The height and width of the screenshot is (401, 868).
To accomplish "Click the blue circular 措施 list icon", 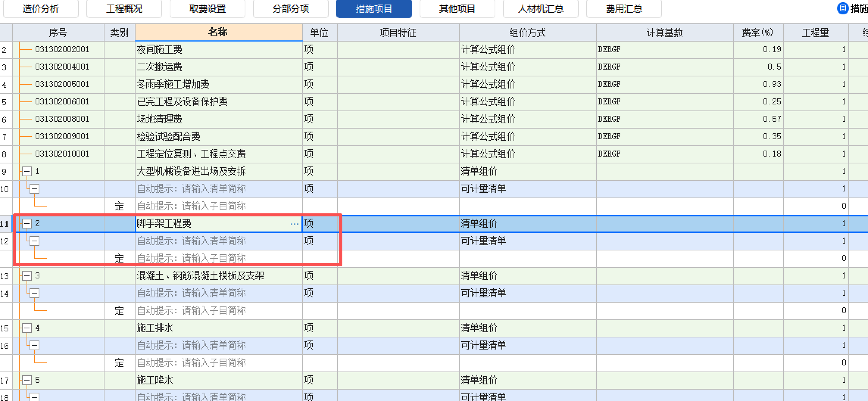I will (x=842, y=9).
